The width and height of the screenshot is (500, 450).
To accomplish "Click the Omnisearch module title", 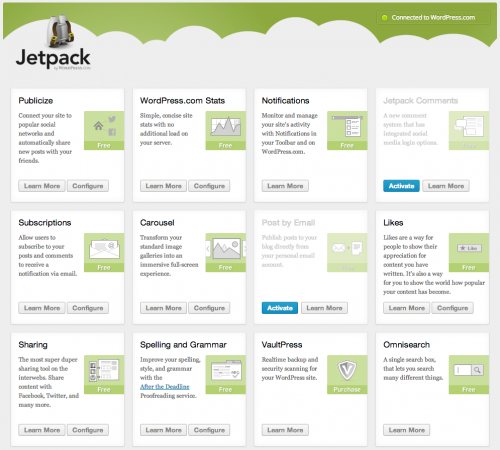I will pyautogui.click(x=407, y=345).
